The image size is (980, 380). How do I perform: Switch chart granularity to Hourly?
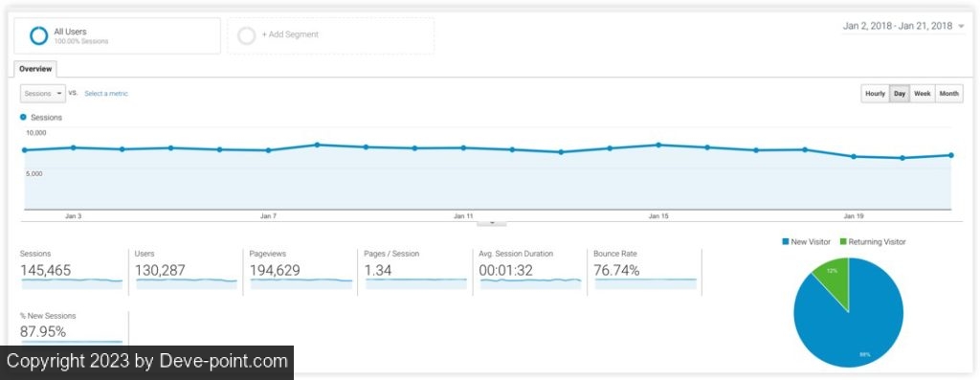[x=875, y=94]
